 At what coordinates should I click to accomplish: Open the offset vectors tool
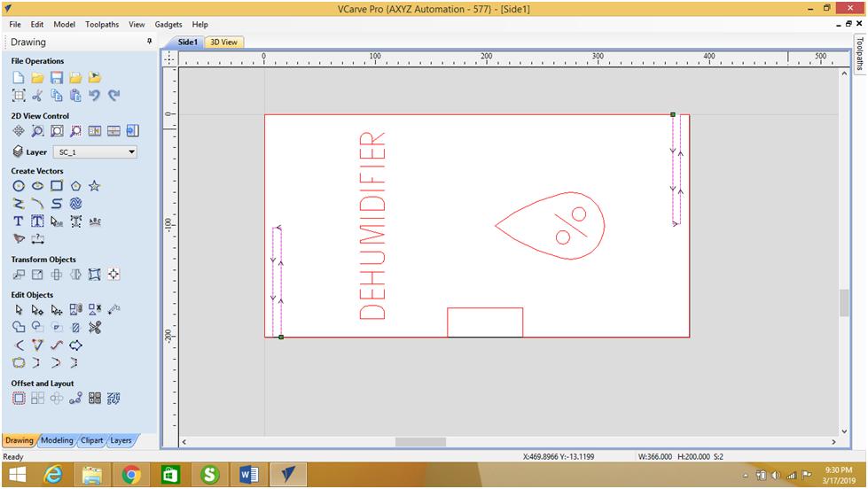click(19, 399)
